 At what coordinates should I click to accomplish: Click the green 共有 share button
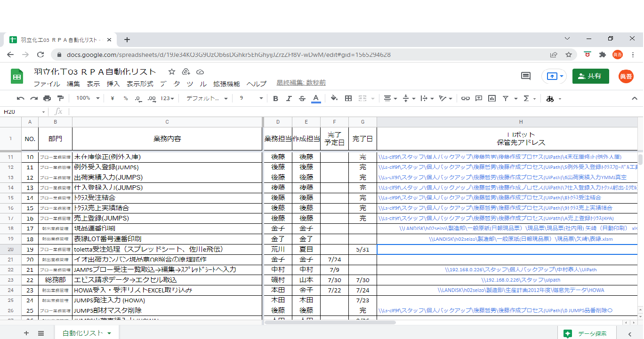590,76
